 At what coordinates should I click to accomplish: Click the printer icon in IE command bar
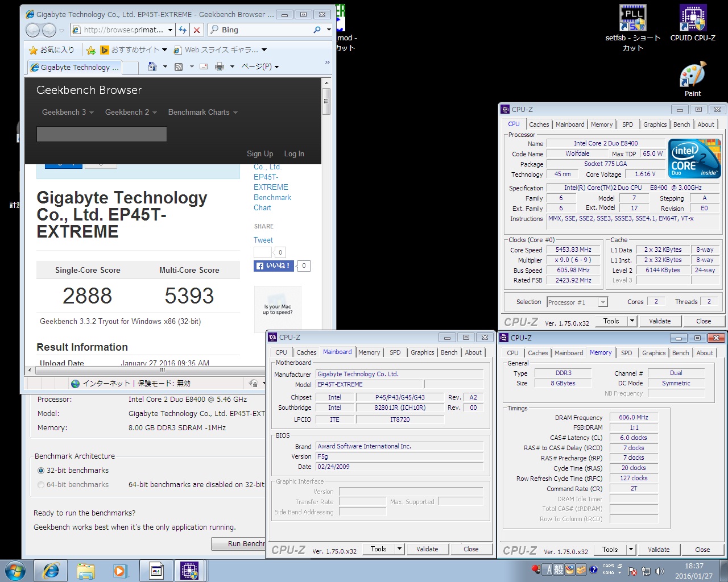pyautogui.click(x=220, y=66)
